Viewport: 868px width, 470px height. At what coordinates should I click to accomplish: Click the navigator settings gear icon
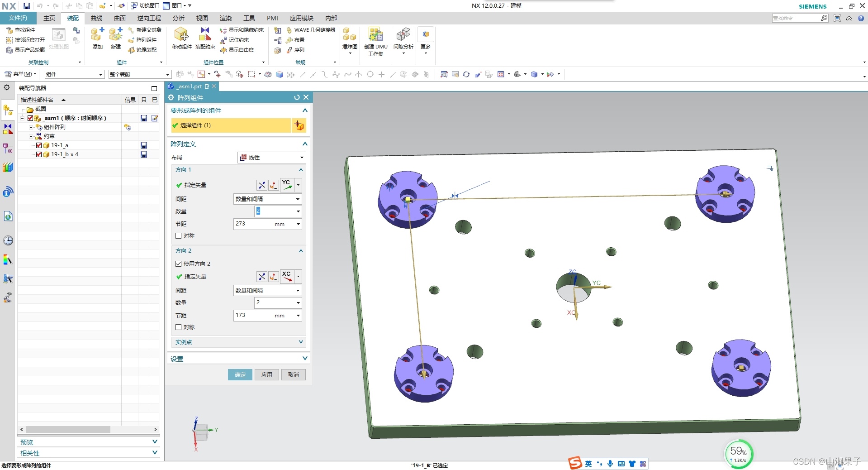point(7,87)
